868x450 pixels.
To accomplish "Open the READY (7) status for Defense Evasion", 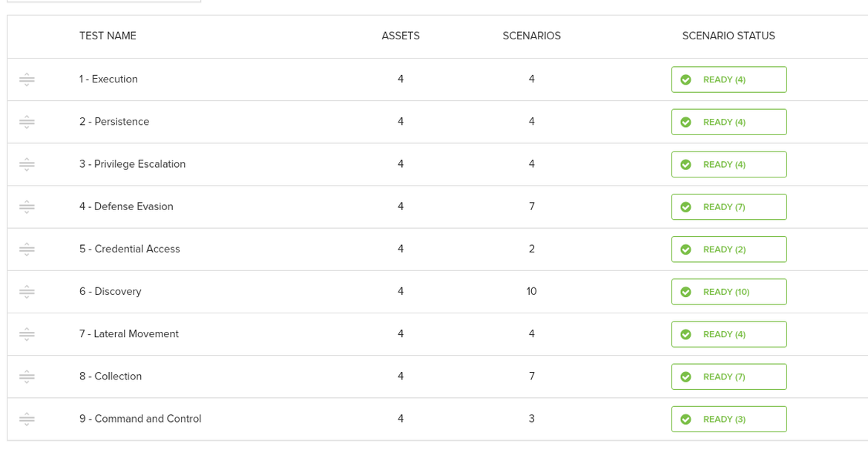I will pos(729,206).
